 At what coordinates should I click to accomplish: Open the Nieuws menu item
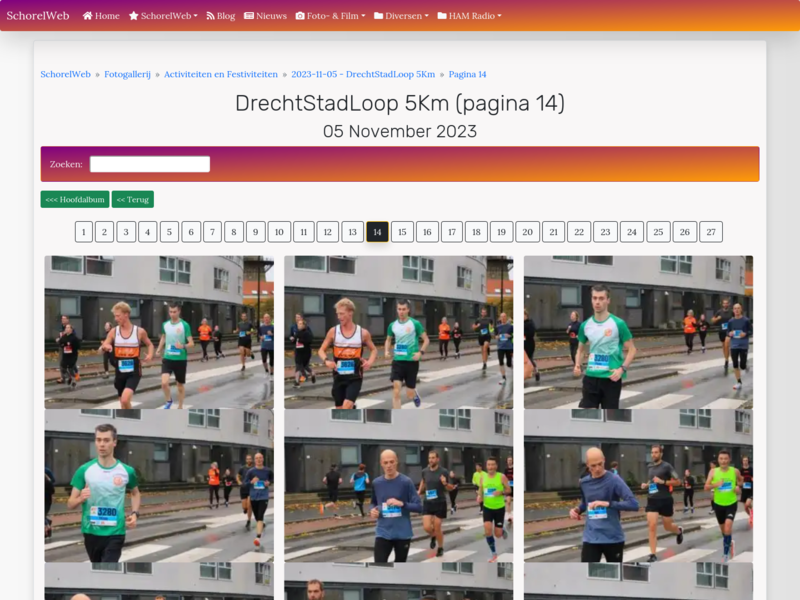coord(265,16)
